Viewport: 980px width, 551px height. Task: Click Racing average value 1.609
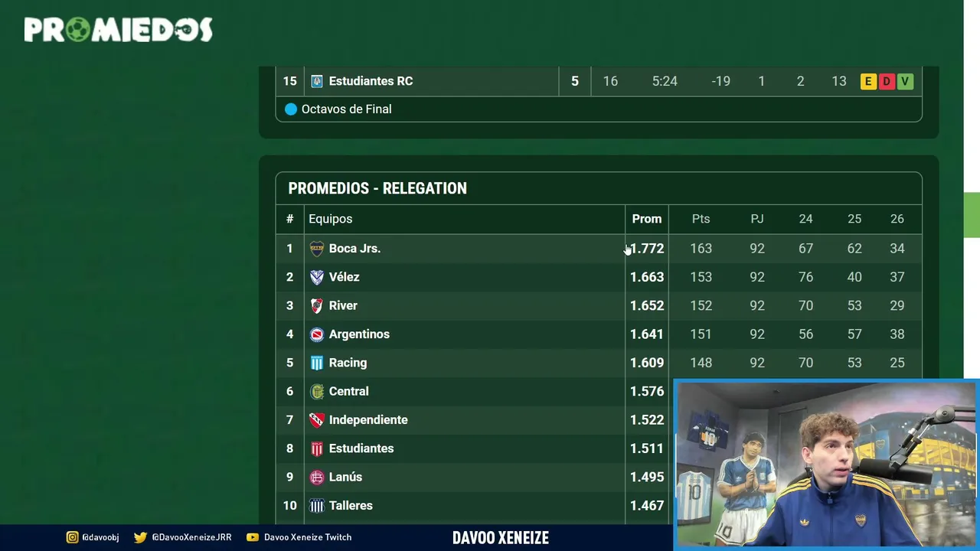(x=647, y=363)
